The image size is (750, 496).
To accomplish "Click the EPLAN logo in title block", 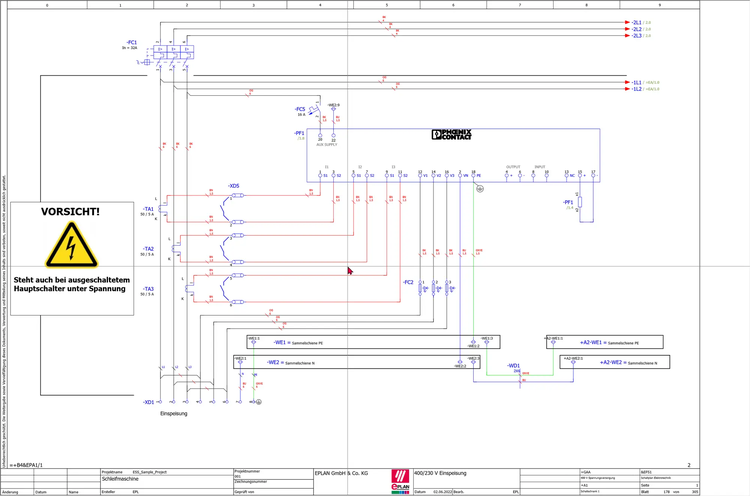I will click(x=400, y=478).
